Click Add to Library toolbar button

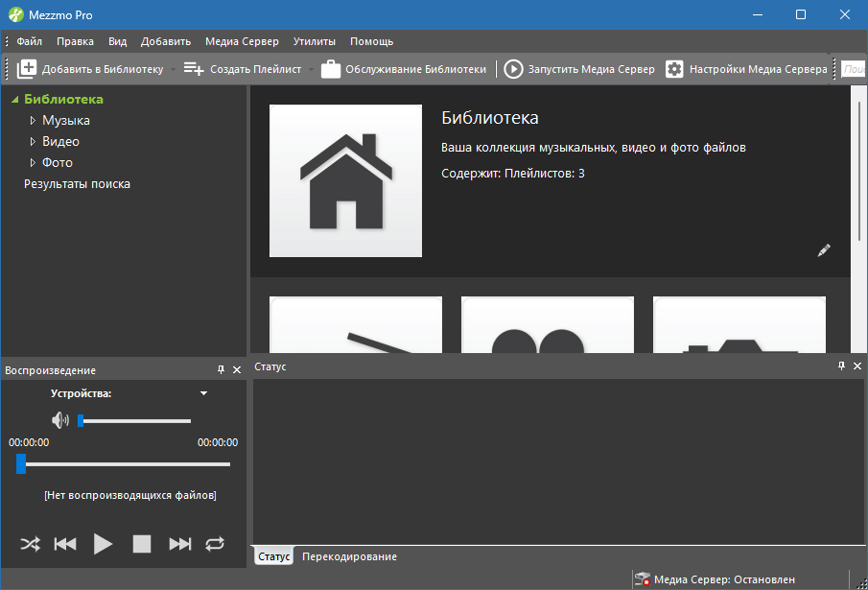pos(90,69)
